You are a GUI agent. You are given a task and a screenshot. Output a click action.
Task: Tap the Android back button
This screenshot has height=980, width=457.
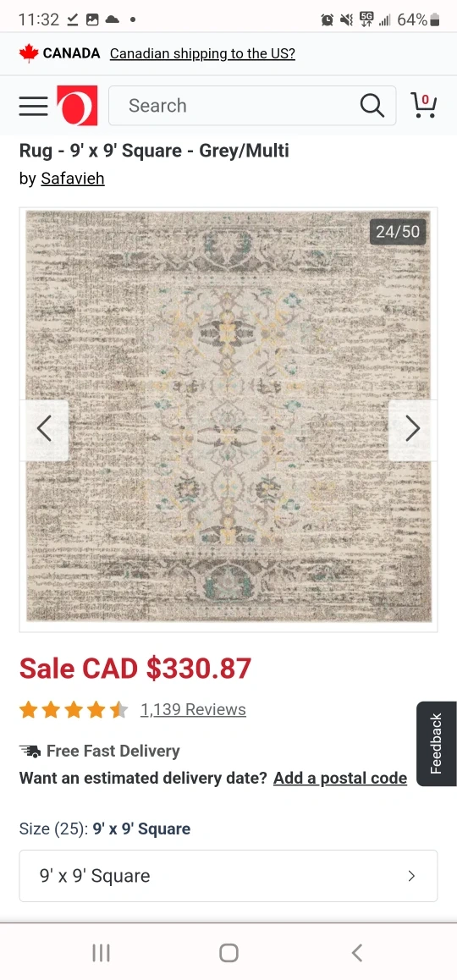[356, 953]
